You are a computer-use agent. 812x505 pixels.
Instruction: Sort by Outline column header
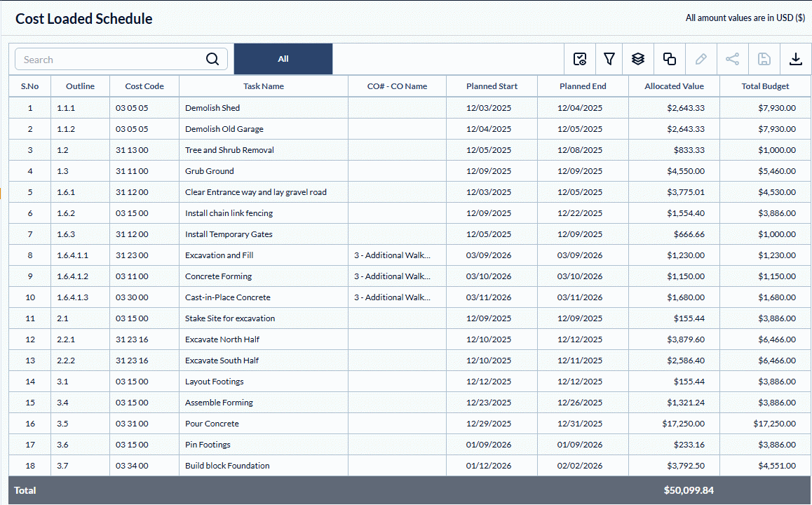[80, 86]
